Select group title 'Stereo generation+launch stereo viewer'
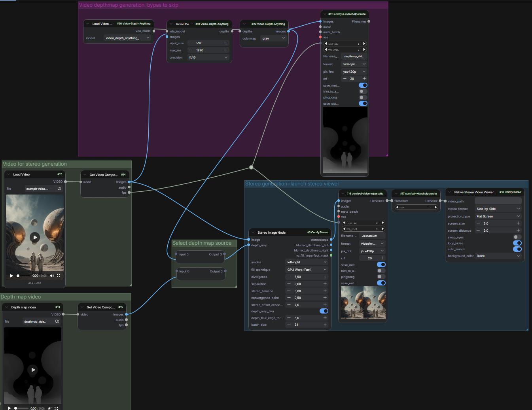This screenshot has width=532, height=410. pos(292,184)
